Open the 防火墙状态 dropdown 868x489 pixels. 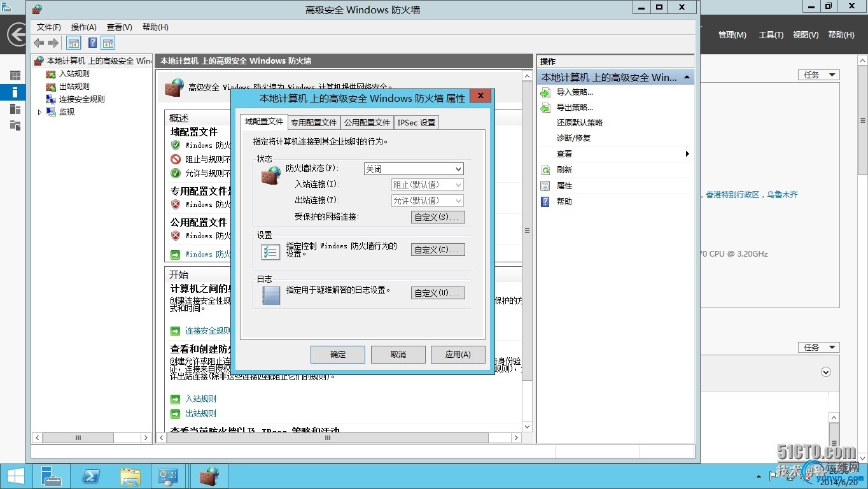pos(414,169)
